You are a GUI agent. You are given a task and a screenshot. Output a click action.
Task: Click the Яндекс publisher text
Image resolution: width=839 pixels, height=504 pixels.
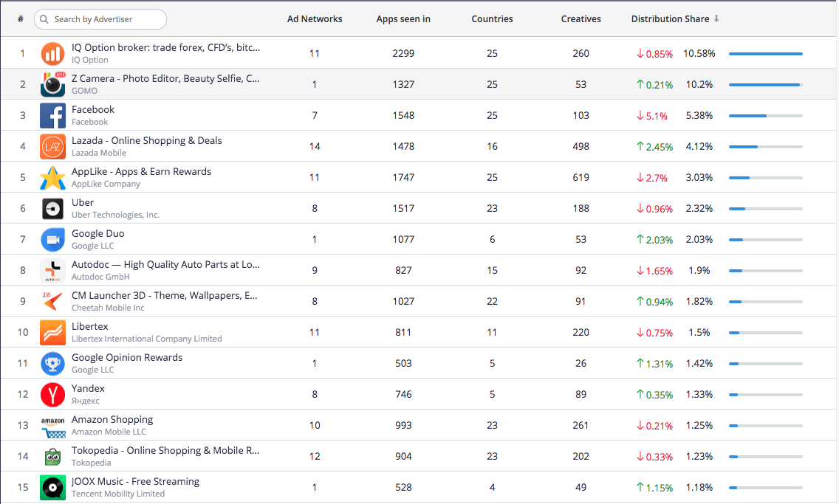click(86, 401)
